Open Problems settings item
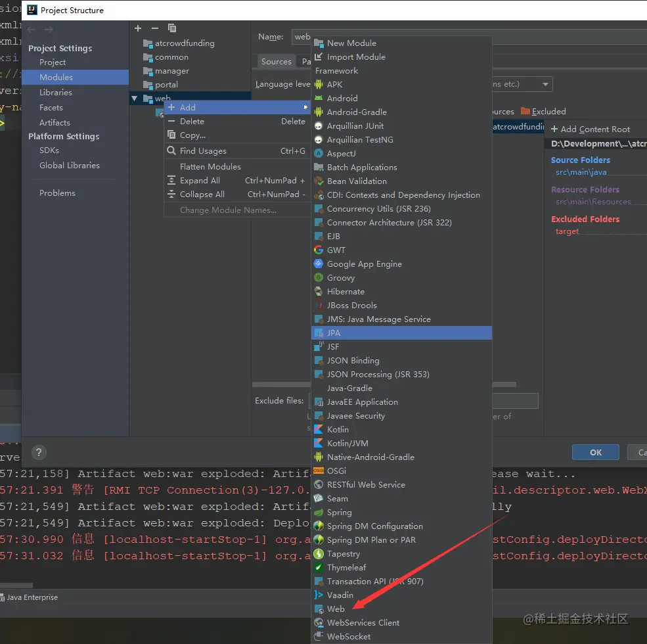The height and width of the screenshot is (644, 647). pos(57,193)
